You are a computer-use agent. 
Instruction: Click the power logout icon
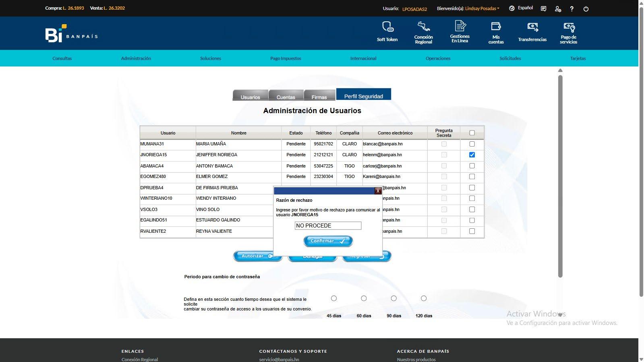(586, 9)
